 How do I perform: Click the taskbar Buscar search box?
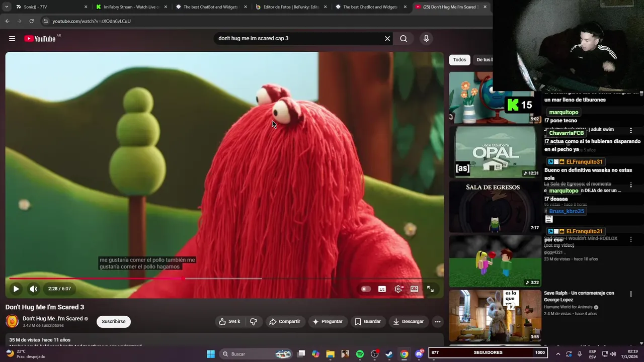click(x=257, y=354)
